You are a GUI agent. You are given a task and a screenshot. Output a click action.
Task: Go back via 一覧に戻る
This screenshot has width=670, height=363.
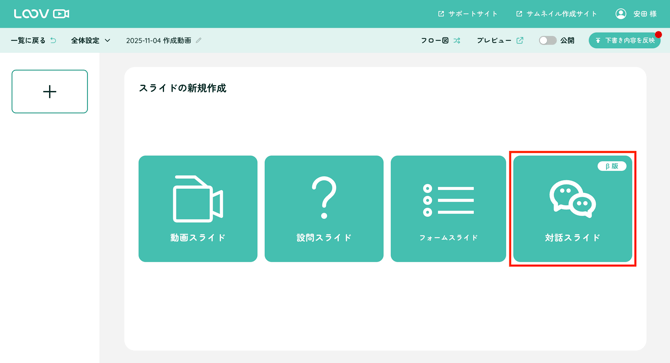tap(33, 41)
